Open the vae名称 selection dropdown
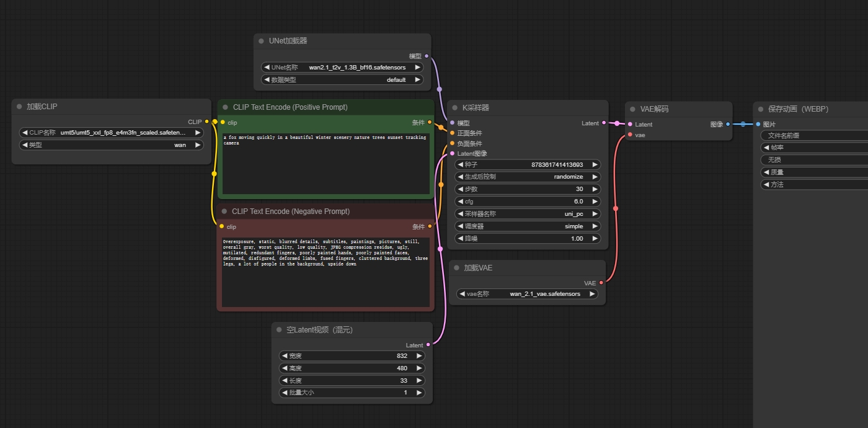Screen dimensions: 868x428 click(527, 294)
